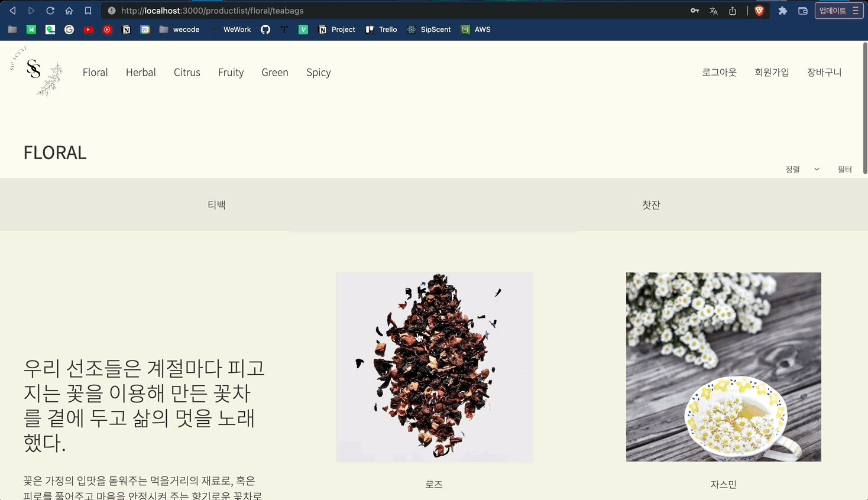Open the browser home page icon
This screenshot has height=500, width=868.
69,11
